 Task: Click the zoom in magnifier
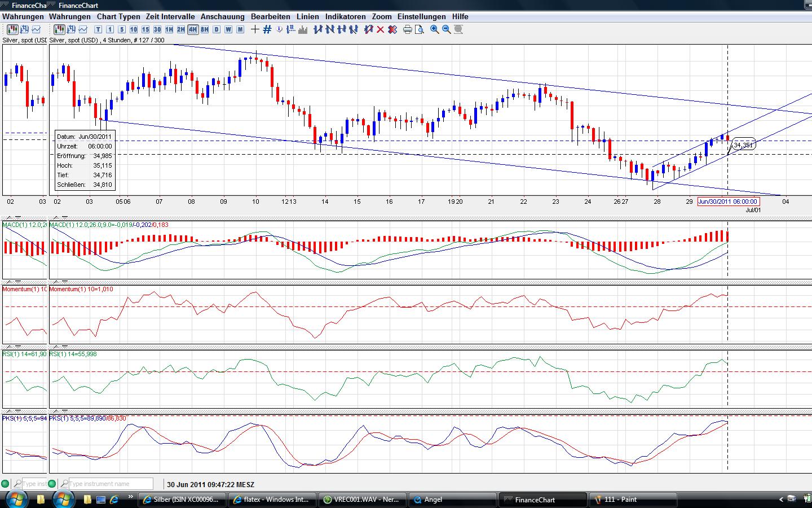coord(434,29)
